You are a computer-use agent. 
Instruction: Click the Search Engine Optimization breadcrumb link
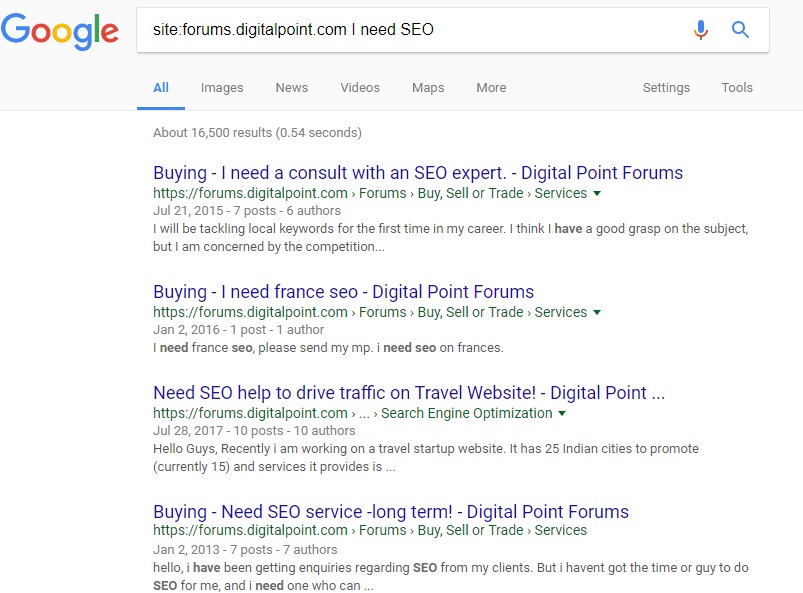click(x=467, y=413)
